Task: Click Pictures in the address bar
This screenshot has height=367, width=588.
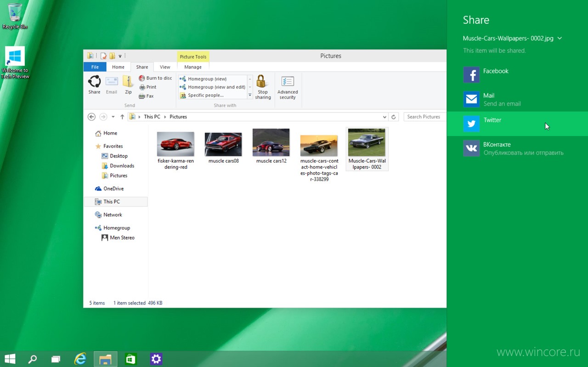Action: click(178, 117)
